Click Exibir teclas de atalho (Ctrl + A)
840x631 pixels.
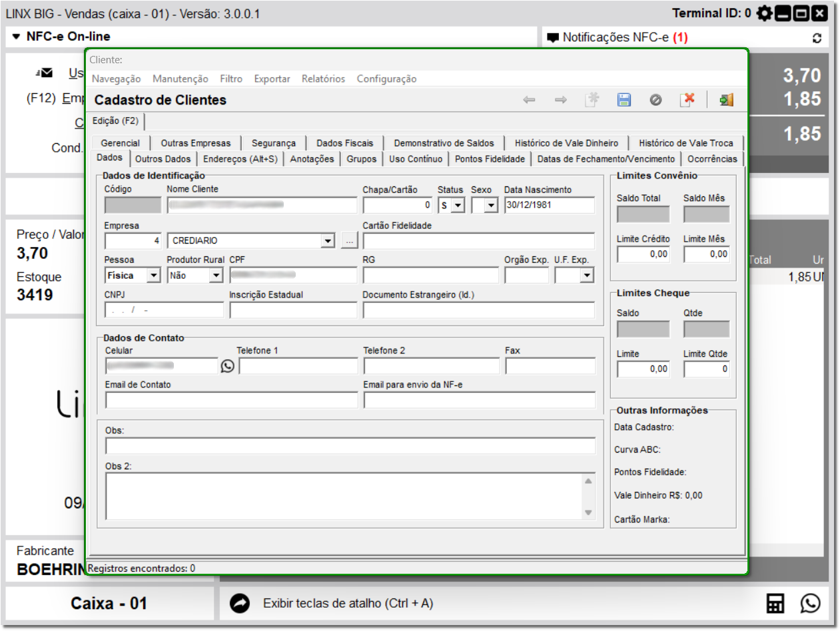click(x=348, y=604)
